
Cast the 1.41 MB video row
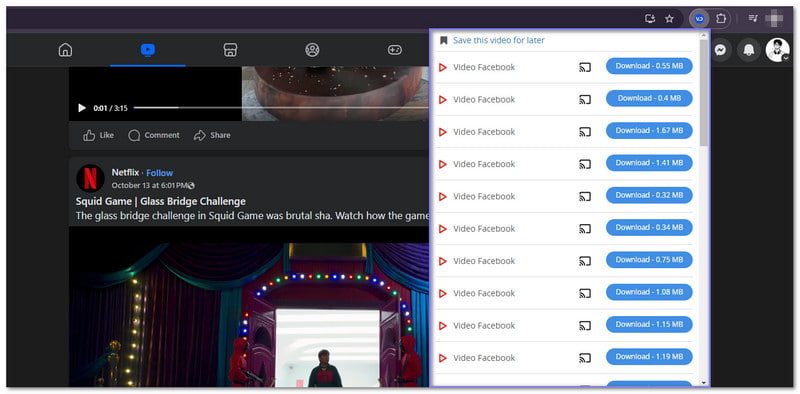585,164
